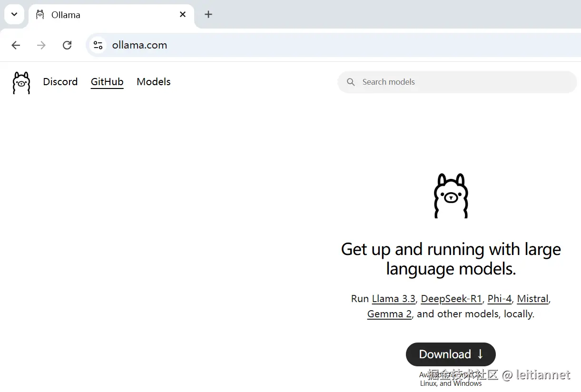Reload the ollama.com page
Viewport: 581px width, 392px height.
click(67, 45)
